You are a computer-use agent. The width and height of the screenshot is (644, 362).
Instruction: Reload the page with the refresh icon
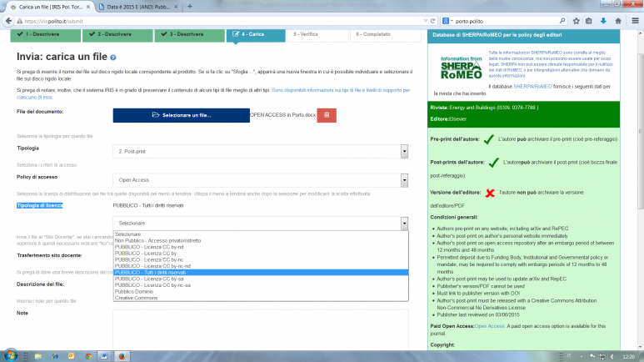coord(432,21)
